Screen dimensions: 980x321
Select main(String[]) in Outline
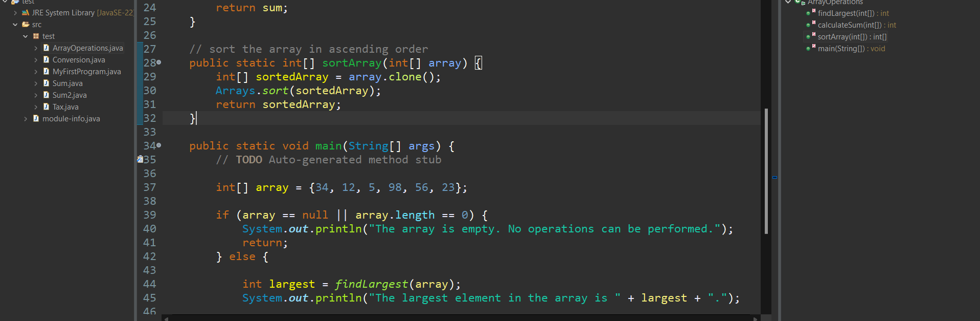[851, 49]
